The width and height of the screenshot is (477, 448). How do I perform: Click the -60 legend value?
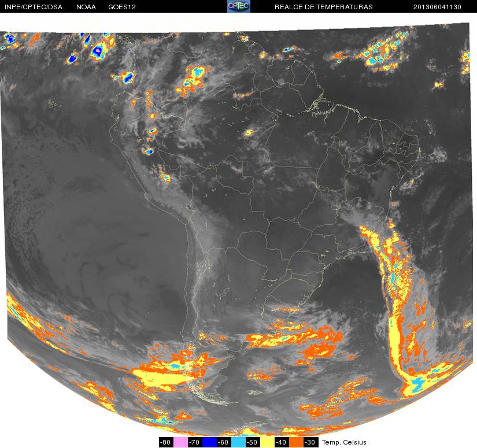[224, 442]
